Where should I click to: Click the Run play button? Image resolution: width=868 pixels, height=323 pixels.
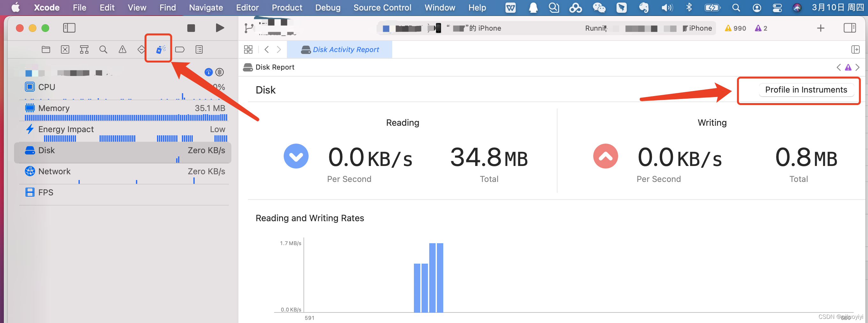point(220,28)
